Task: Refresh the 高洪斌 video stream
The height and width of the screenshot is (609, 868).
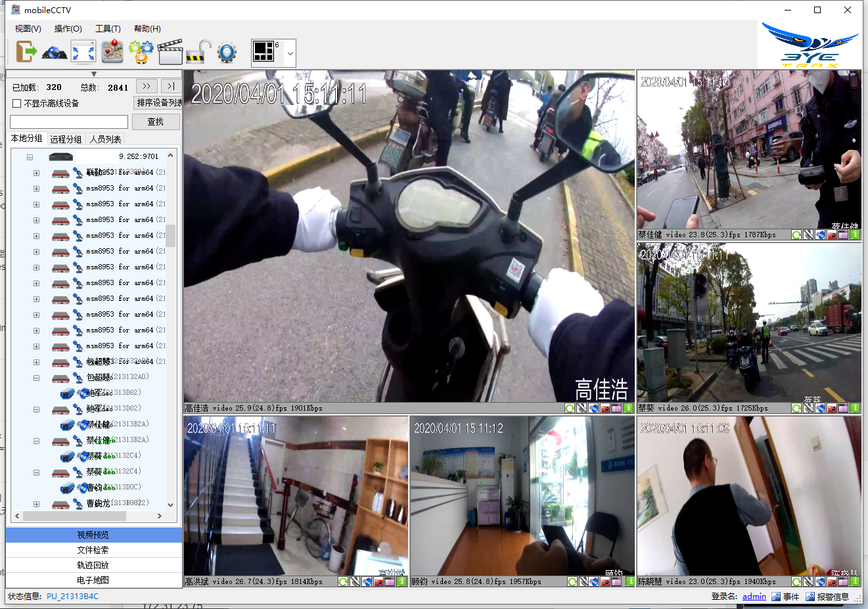Action: pyautogui.click(x=343, y=581)
